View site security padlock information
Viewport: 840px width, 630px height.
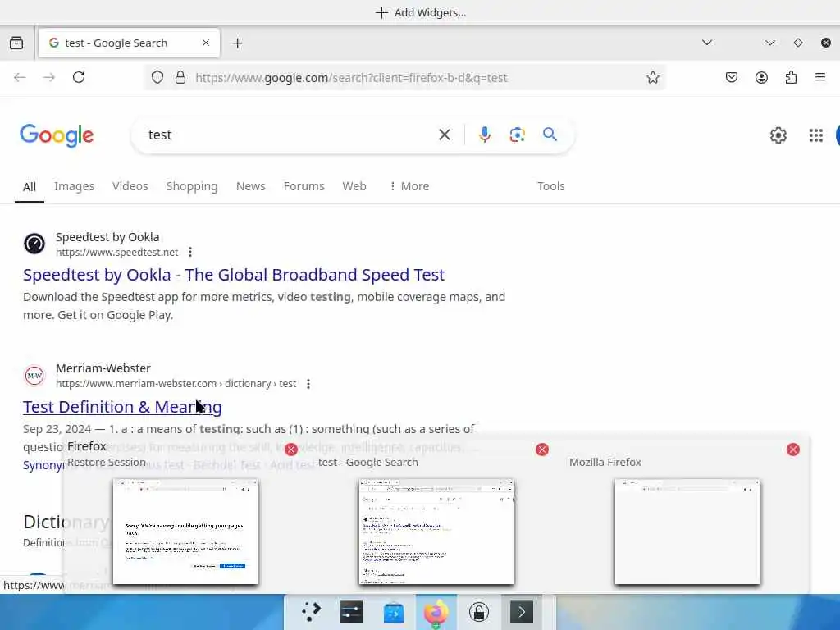(180, 77)
